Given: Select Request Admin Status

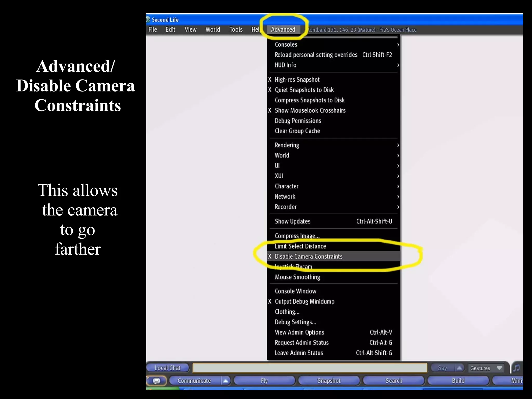Looking at the screenshot, I should pyautogui.click(x=334, y=343).
